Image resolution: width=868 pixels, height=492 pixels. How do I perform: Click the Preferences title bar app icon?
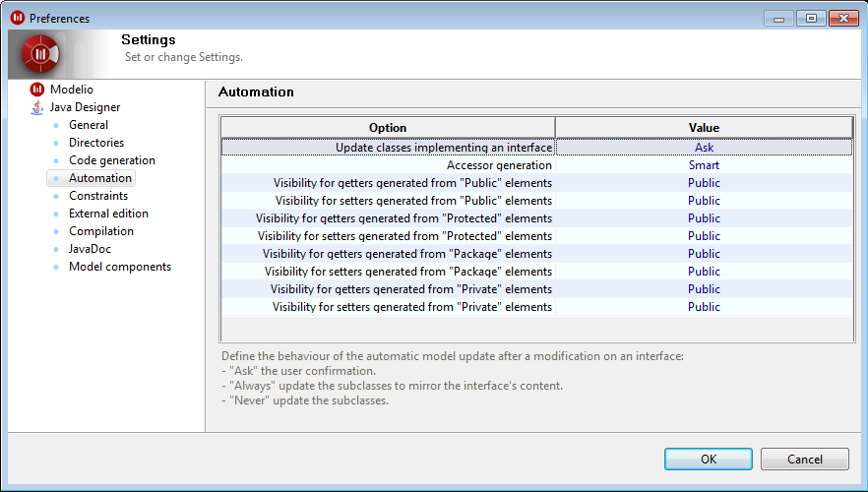point(18,18)
